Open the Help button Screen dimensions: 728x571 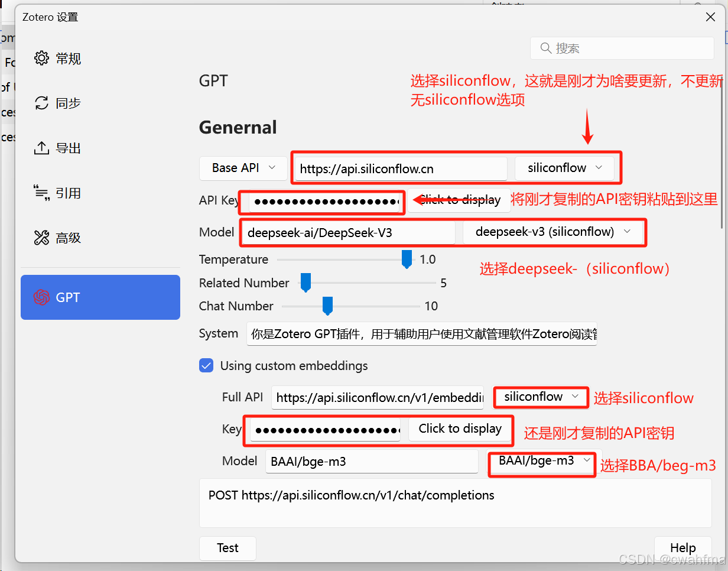[x=682, y=548]
